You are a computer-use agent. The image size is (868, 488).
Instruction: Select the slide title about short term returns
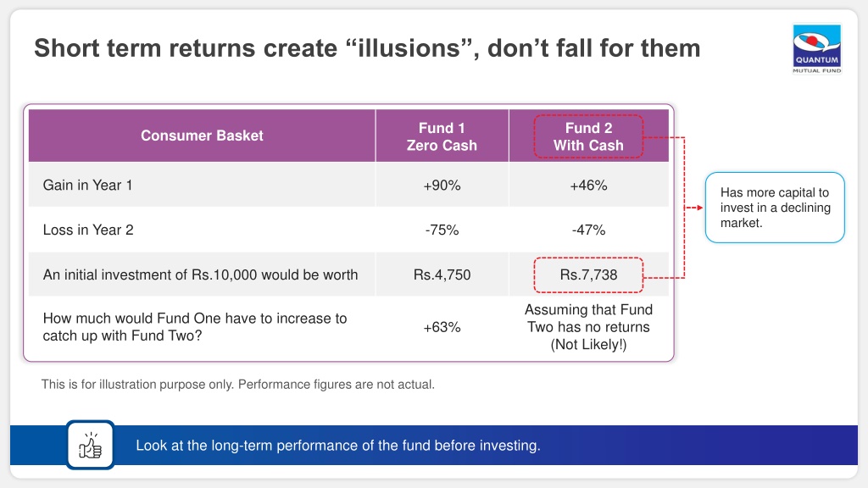[367, 48]
